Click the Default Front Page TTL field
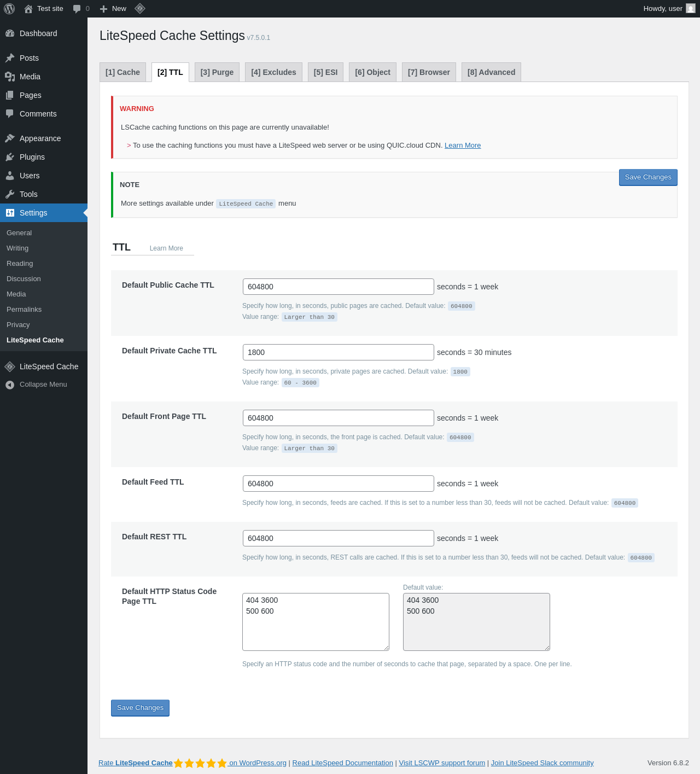Viewport: 700px width, 774px height. tap(339, 418)
